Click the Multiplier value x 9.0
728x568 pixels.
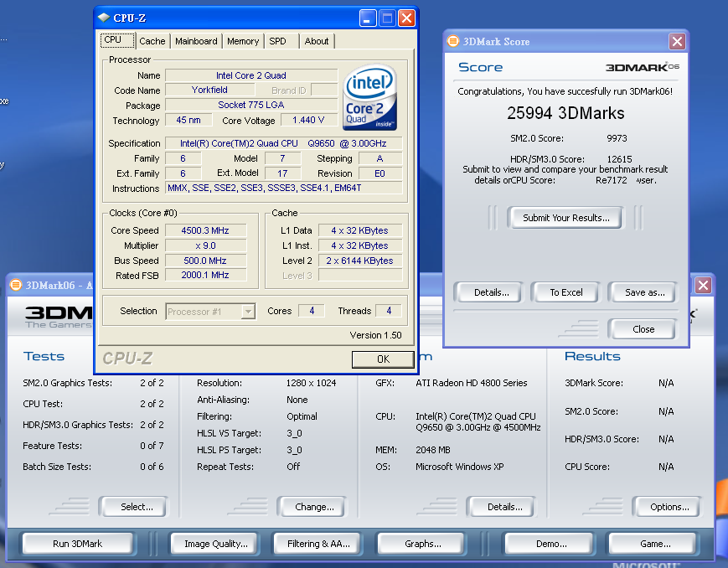coord(205,245)
